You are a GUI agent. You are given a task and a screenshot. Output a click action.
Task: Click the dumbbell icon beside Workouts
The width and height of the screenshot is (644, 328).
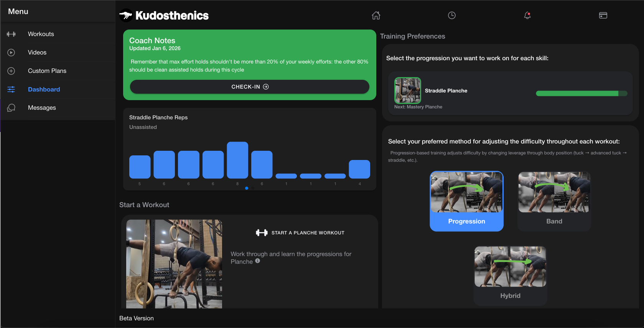[11, 34]
